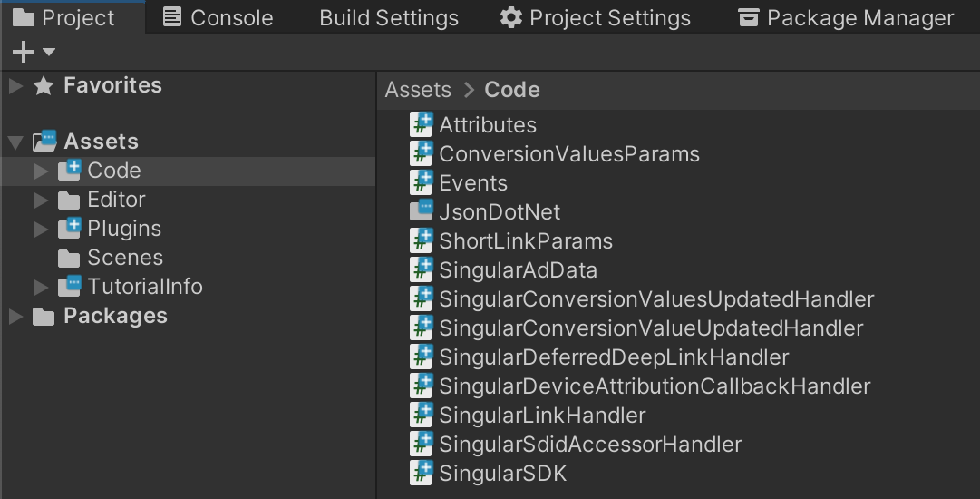Open the Project Settings tab
980x499 pixels.
click(595, 17)
